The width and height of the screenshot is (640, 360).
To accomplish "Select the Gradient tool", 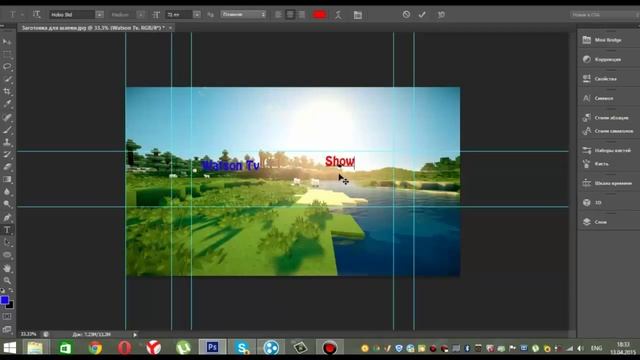I will tap(7, 180).
